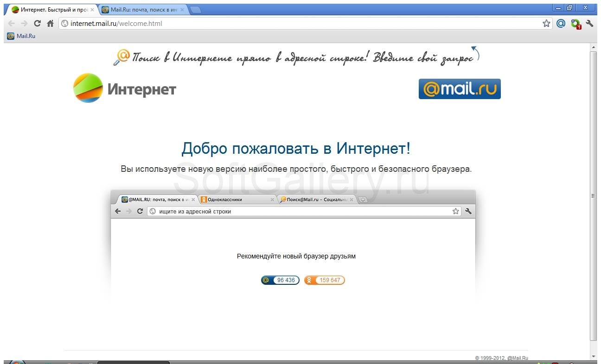The image size is (601, 364).
Task: Bookmark this page with the star icon
Action: 546,24
